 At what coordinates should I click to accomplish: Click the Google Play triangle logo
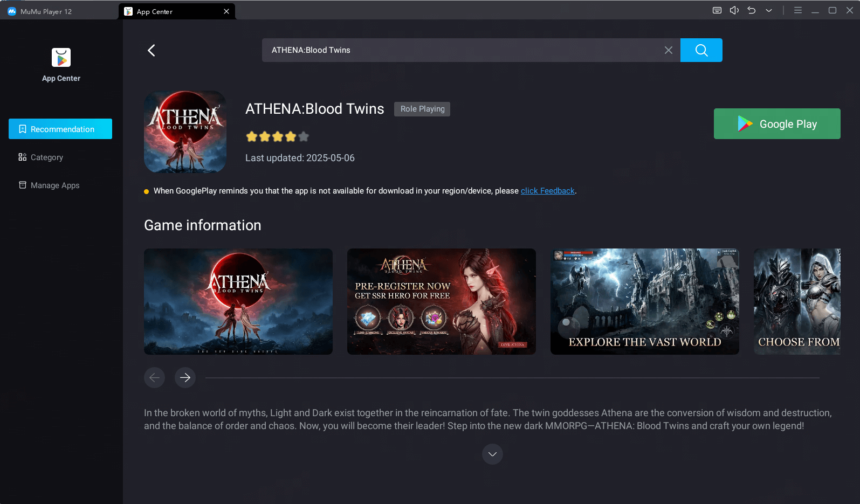pyautogui.click(x=745, y=124)
